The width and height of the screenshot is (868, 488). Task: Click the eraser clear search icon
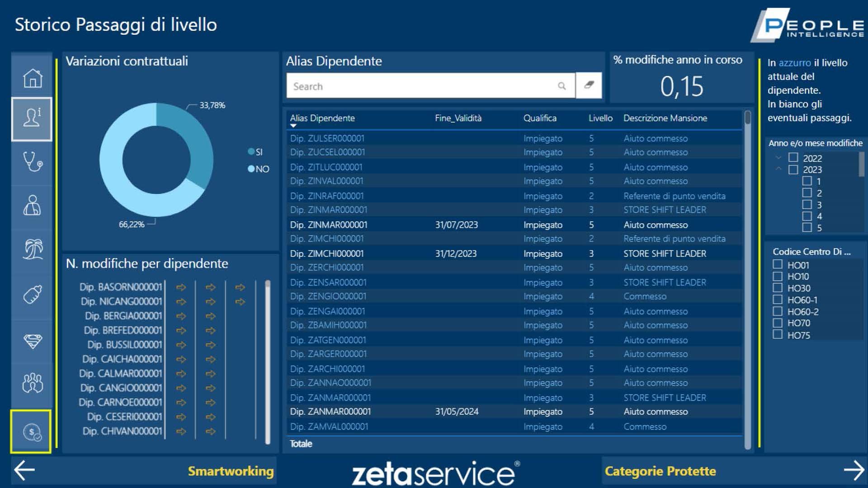coord(589,85)
